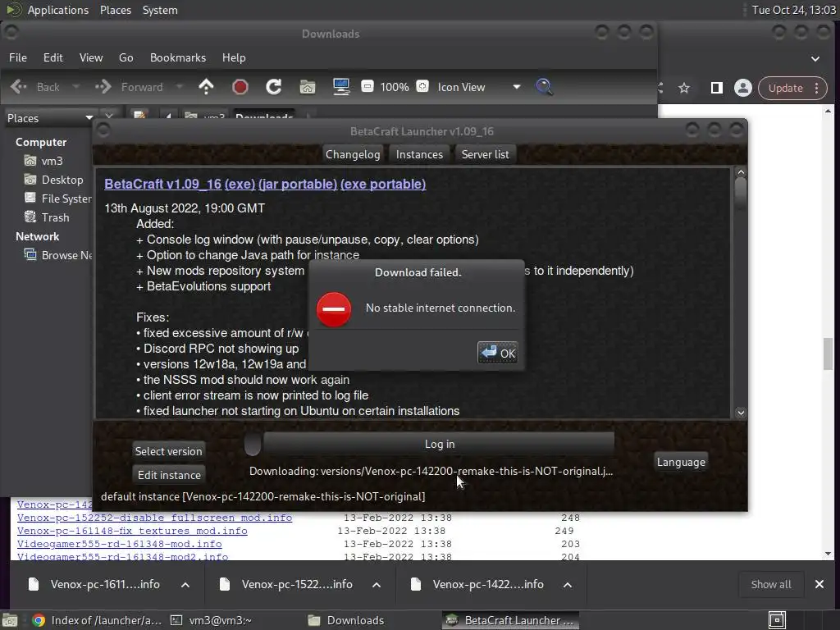Open View menu in Downloads window
Viewport: 840px width, 630px height.
[x=90, y=57]
